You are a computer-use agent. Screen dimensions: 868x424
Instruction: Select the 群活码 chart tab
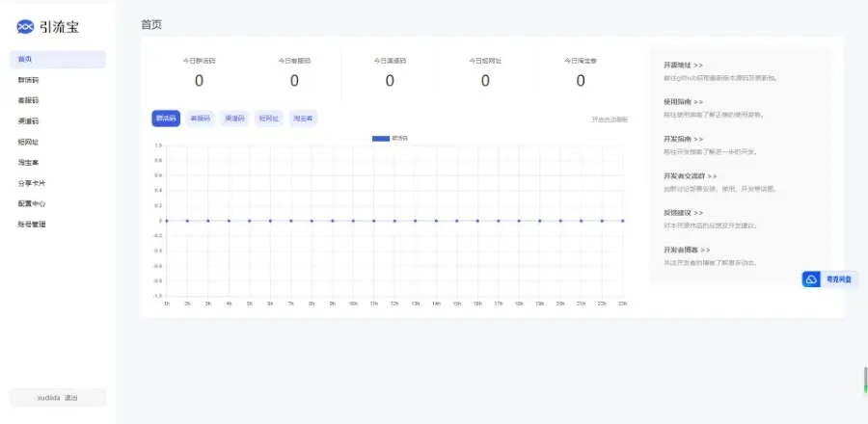pyautogui.click(x=166, y=119)
